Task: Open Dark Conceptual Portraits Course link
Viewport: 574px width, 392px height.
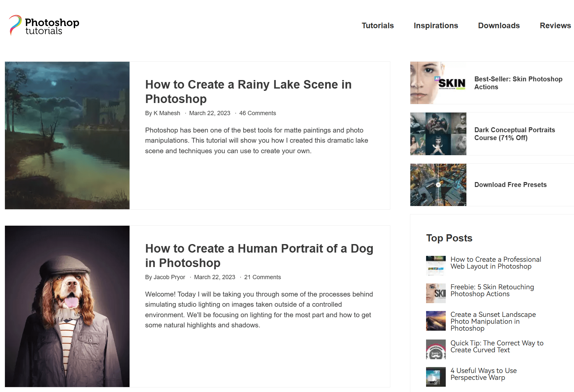Action: click(x=514, y=134)
